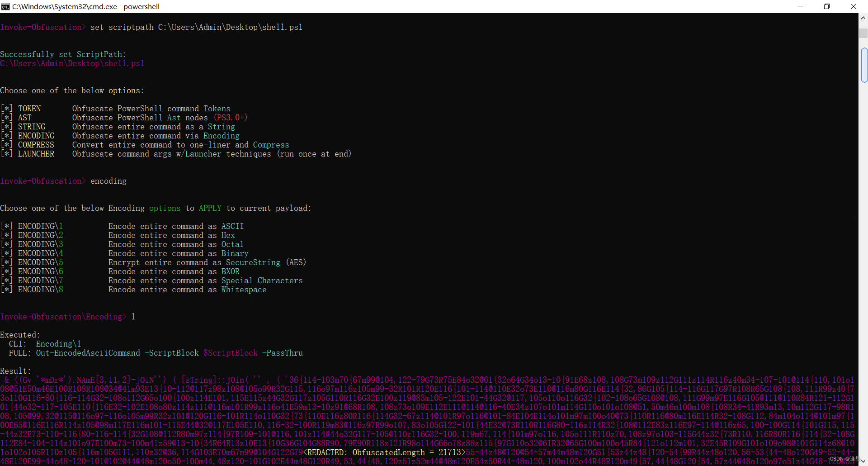The width and height of the screenshot is (868, 466).
Task: Click 'Successfully set ScriptPath:' message
Action: [x=63, y=54]
